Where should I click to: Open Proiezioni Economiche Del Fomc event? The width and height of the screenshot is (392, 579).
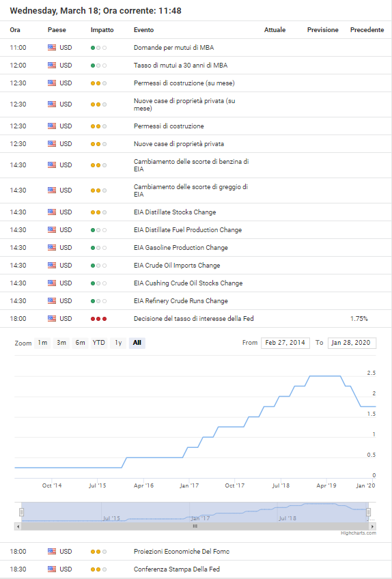182,551
